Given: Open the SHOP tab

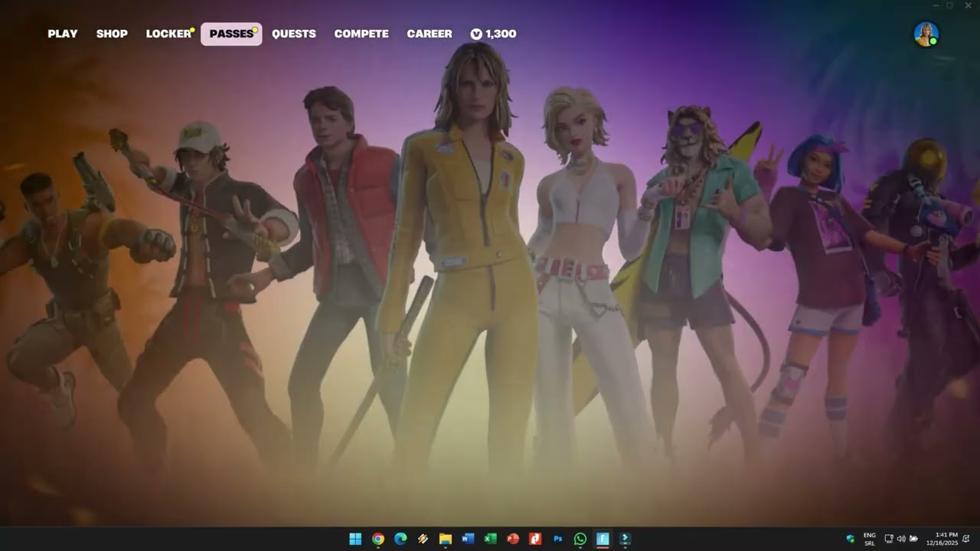Looking at the screenshot, I should click(x=112, y=34).
